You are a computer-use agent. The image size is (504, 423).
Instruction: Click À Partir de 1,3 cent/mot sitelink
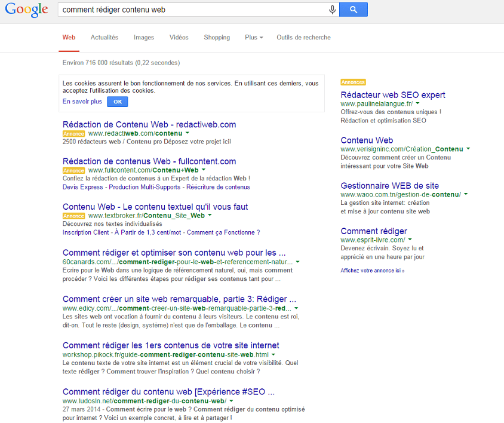pyautogui.click(x=148, y=232)
